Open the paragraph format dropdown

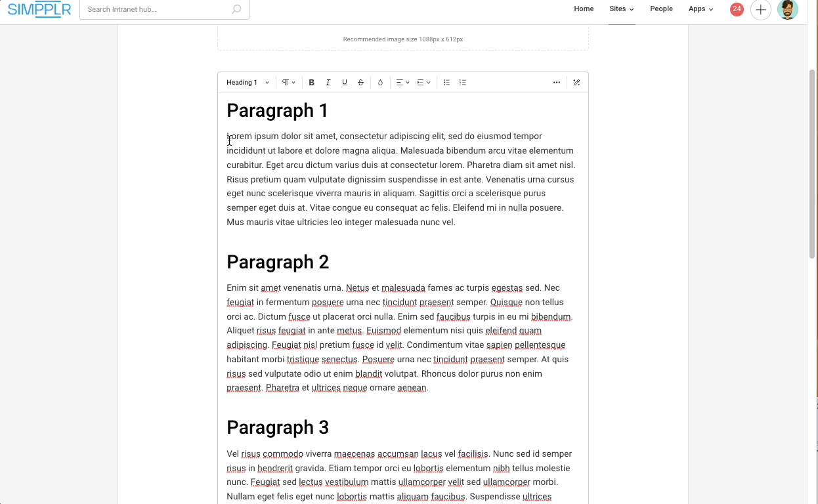(x=289, y=83)
